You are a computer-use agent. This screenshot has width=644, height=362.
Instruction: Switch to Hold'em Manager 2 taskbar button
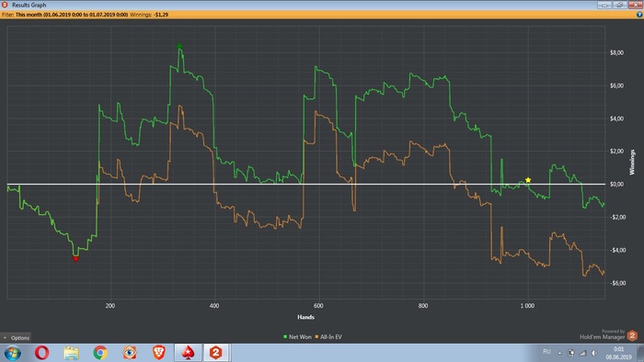point(216,353)
